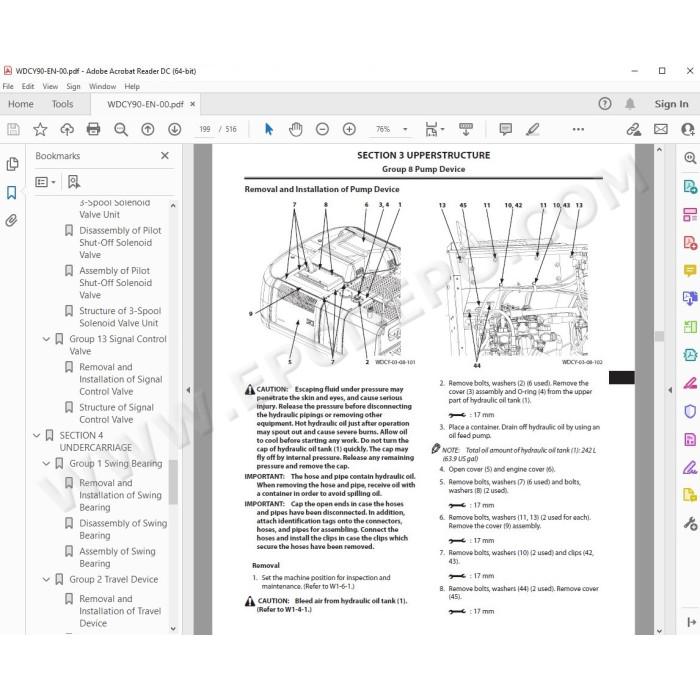
Task: Share a link to file
Action: pos(633,129)
